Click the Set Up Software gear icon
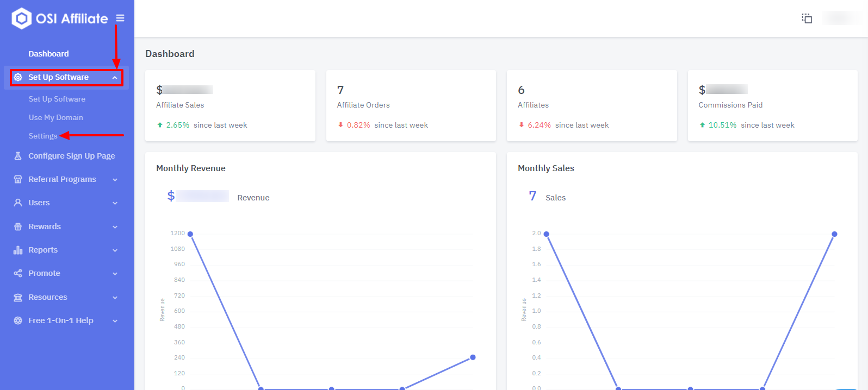 (18, 77)
